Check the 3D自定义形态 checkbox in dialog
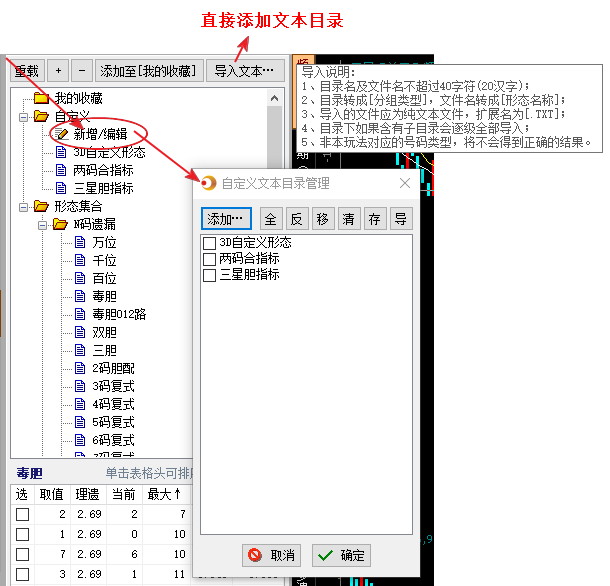The image size is (610, 586). (209, 243)
